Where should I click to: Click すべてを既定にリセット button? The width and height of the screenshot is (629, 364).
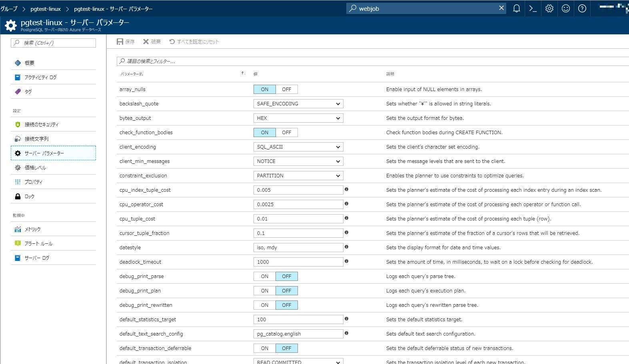(194, 42)
